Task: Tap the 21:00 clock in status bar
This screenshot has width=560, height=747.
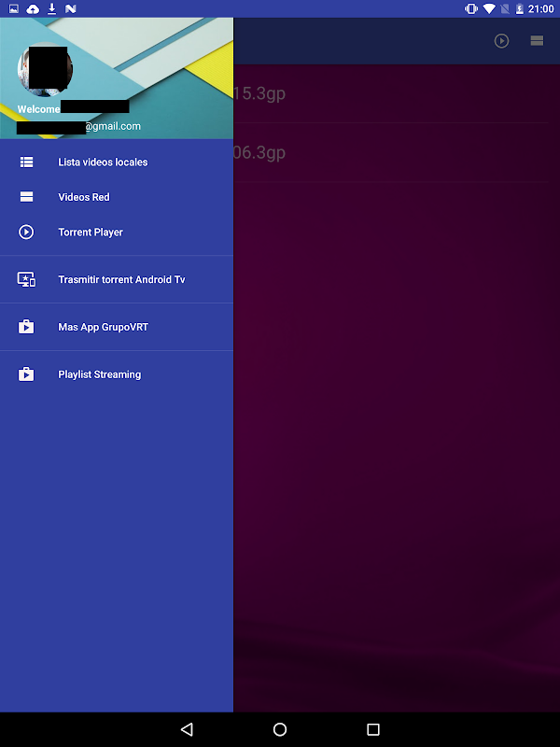Action: tap(541, 8)
